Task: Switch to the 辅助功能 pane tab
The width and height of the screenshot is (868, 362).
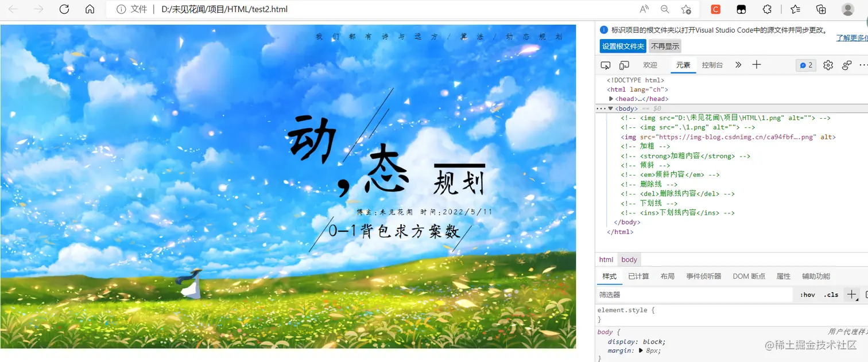Action: 816,276
